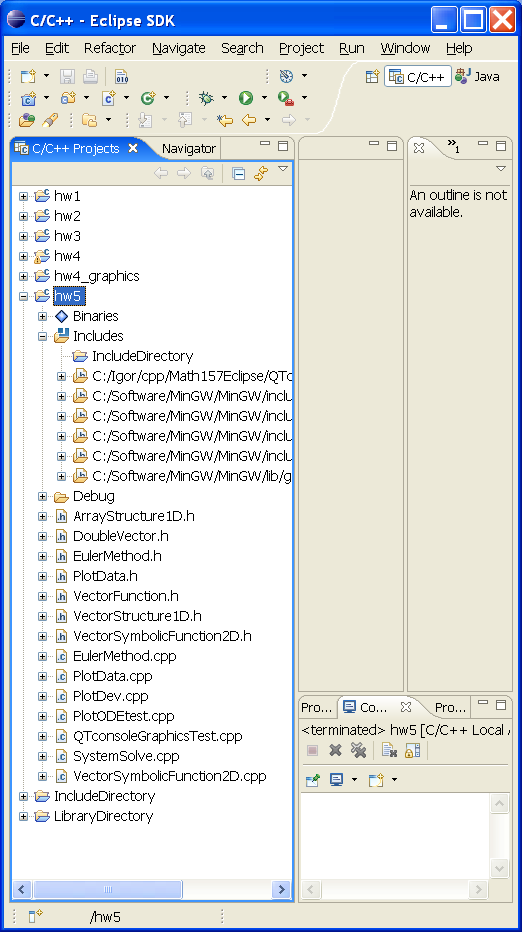Switch to the Java perspective
The height and width of the screenshot is (932, 522).
pos(477,77)
